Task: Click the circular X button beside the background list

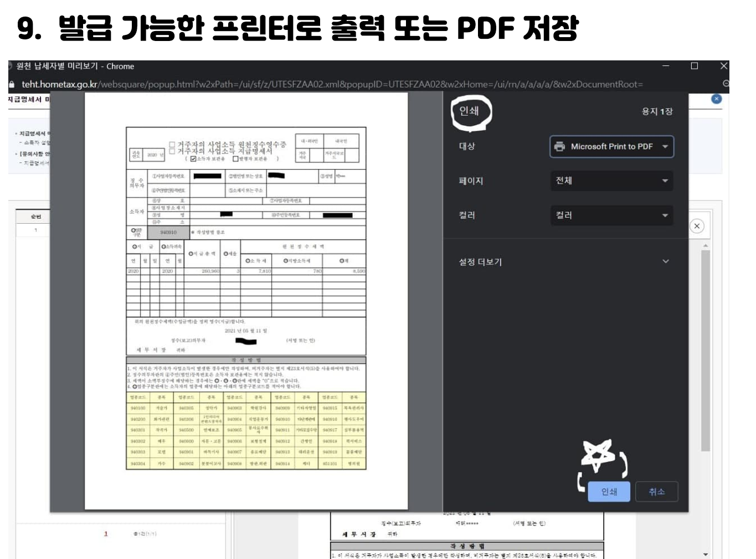Action: coord(697,226)
